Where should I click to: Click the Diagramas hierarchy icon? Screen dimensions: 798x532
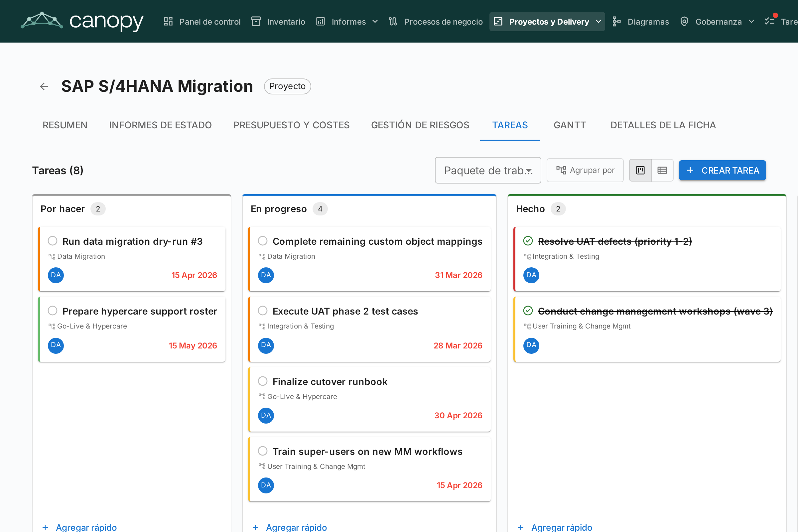click(x=616, y=21)
